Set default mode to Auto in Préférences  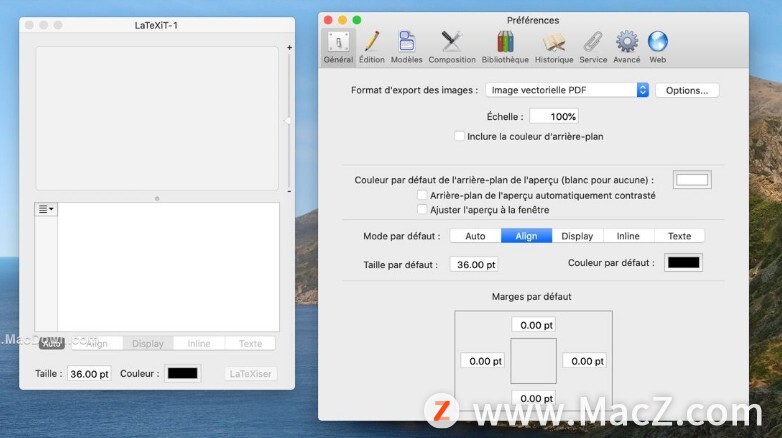point(475,236)
